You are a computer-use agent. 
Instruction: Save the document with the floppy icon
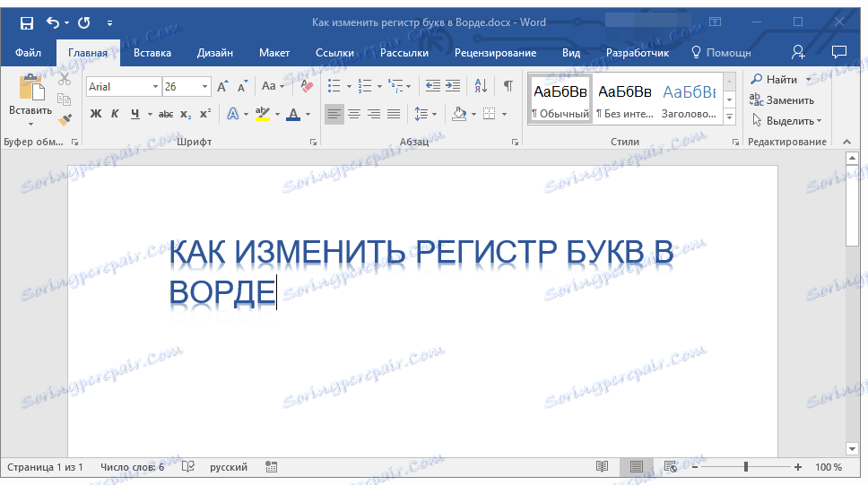pyautogui.click(x=27, y=22)
